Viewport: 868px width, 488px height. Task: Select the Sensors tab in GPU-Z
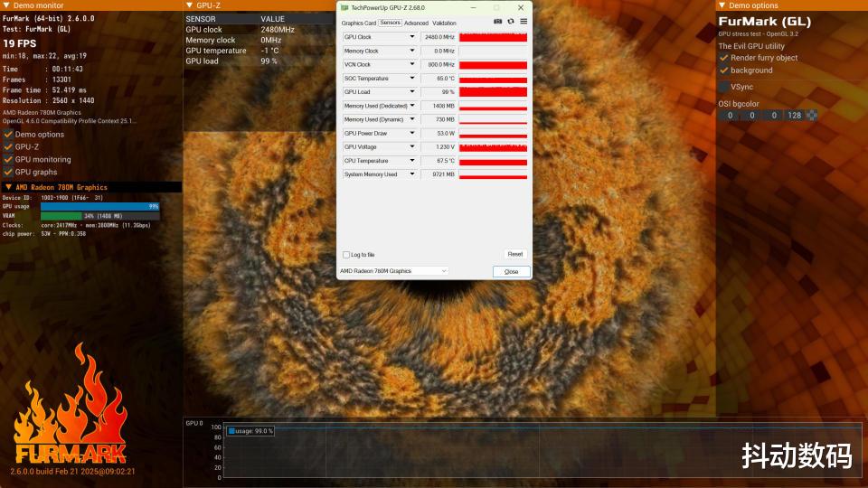(x=391, y=23)
